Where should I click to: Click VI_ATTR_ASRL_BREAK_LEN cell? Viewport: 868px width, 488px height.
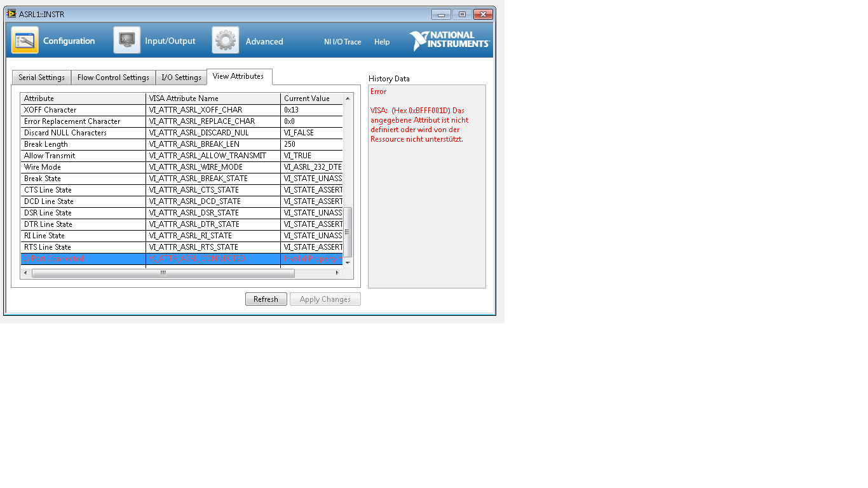coord(214,144)
